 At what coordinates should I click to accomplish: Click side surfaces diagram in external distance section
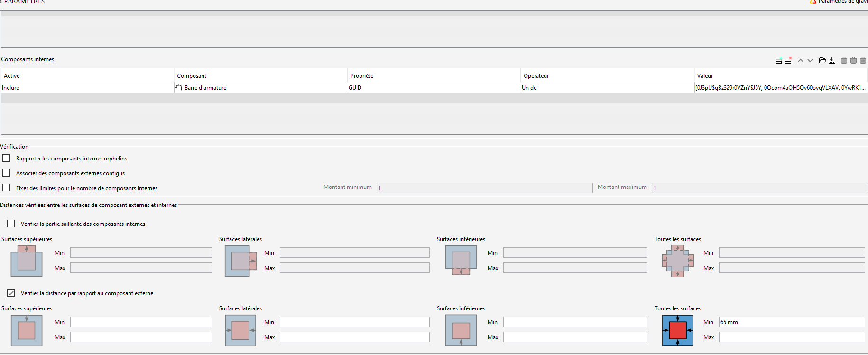pyautogui.click(x=241, y=330)
